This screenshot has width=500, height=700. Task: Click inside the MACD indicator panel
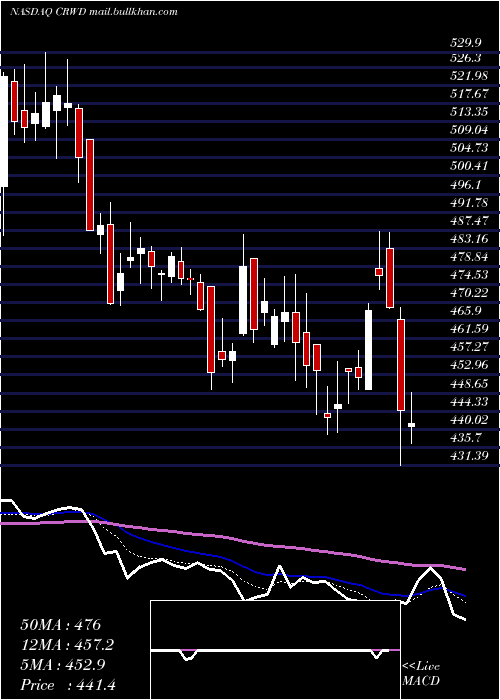point(275,650)
